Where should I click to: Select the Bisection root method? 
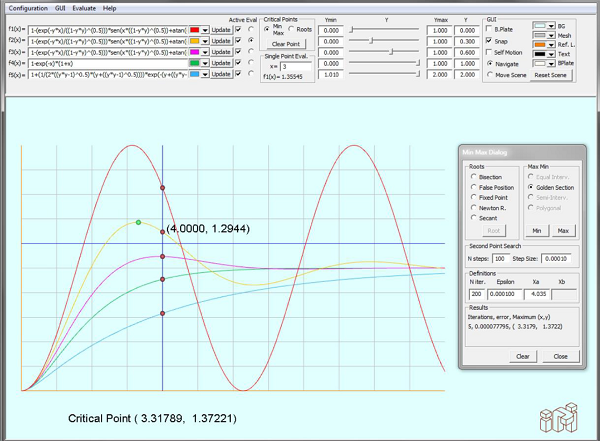point(472,176)
